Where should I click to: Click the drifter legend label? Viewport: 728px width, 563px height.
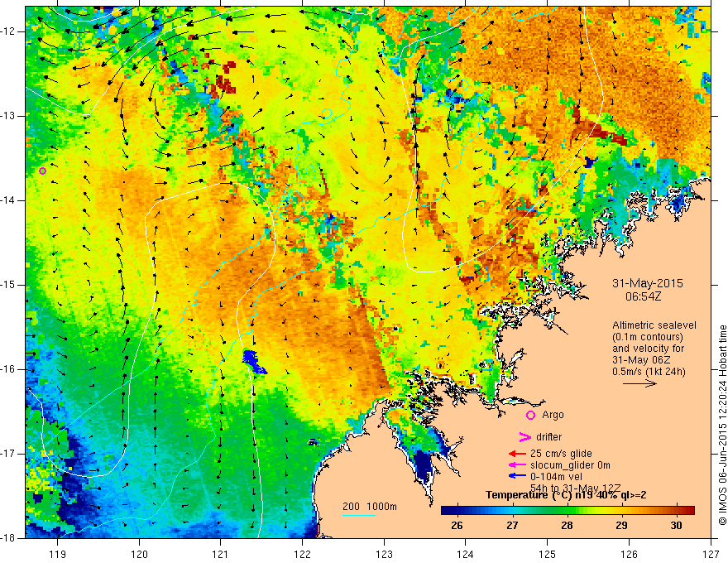point(548,437)
